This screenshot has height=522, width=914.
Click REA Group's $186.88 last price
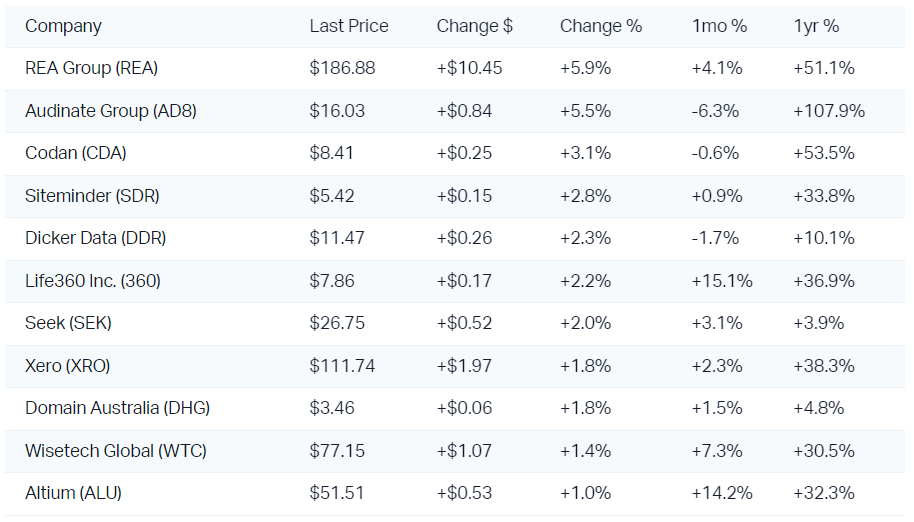(x=342, y=69)
